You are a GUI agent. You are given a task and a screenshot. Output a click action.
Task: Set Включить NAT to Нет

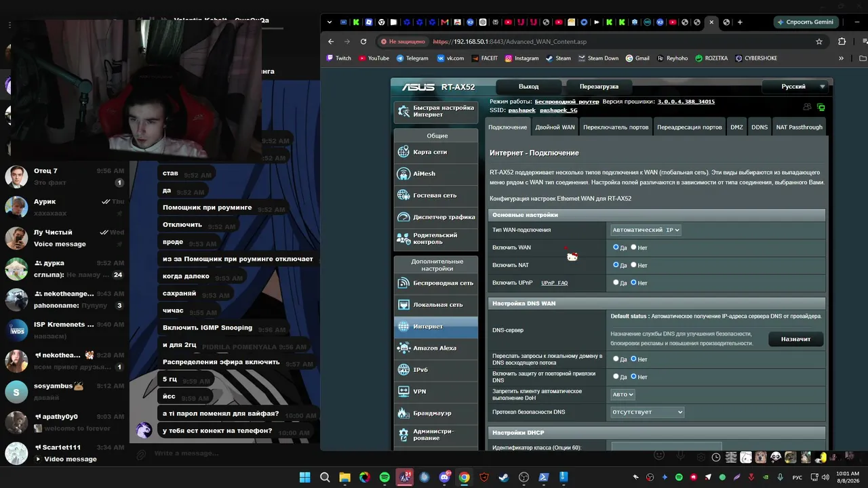(x=633, y=265)
